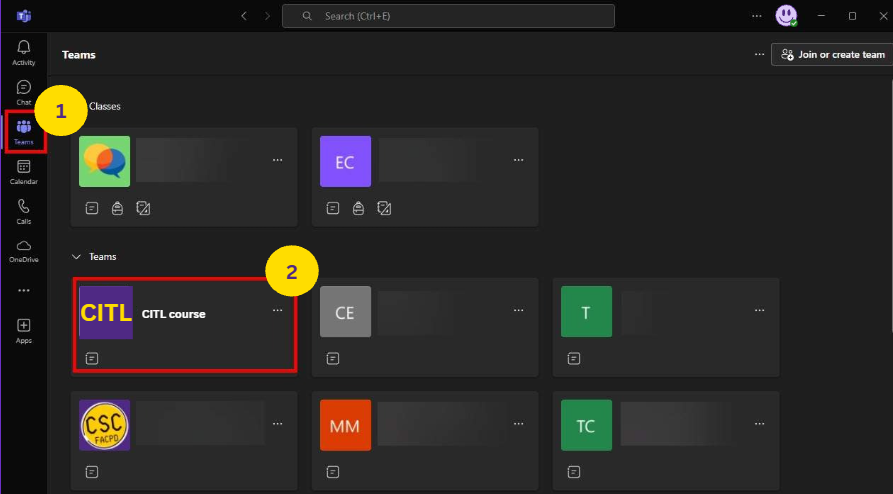Open Settings and more menu near profile
The width and height of the screenshot is (893, 494).
(756, 16)
